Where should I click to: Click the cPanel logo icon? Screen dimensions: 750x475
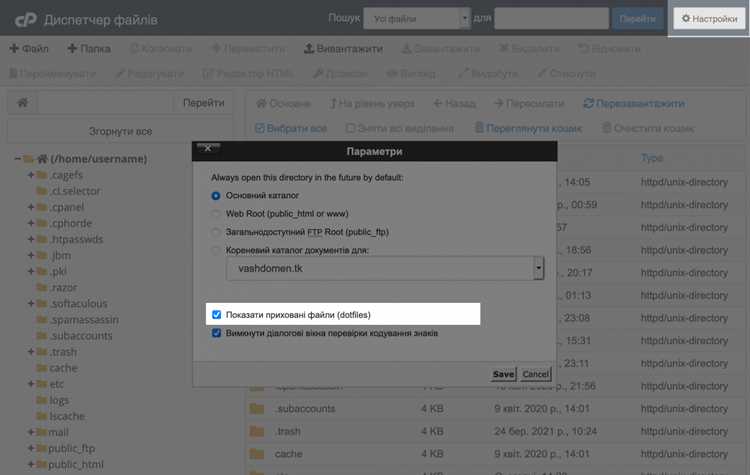pos(26,20)
